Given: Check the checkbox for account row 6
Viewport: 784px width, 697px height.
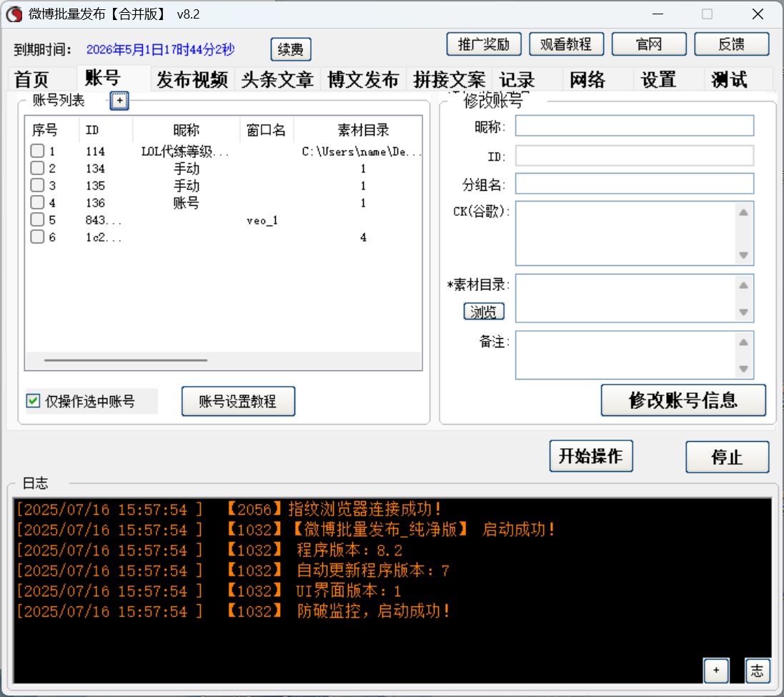Looking at the screenshot, I should 37,237.
